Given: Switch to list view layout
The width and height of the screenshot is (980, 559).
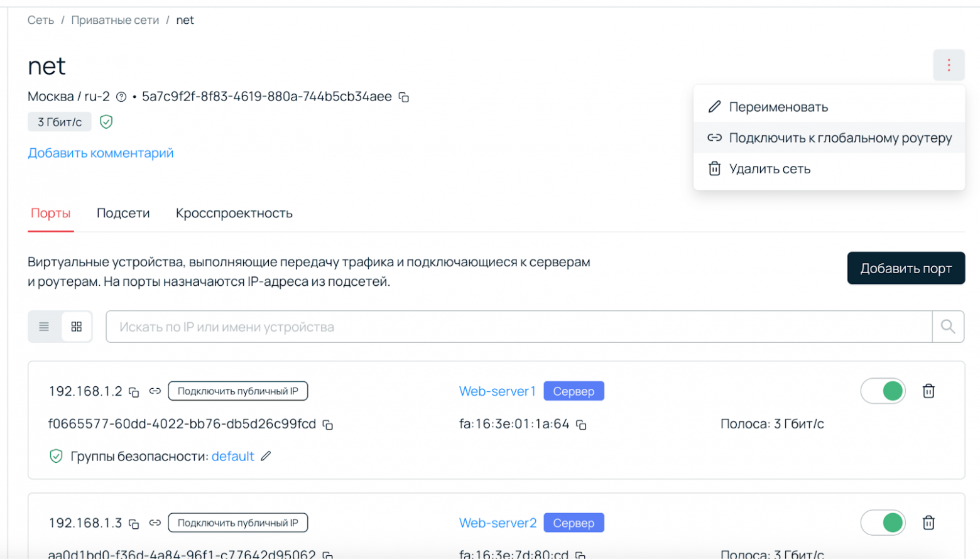Looking at the screenshot, I should (x=43, y=326).
